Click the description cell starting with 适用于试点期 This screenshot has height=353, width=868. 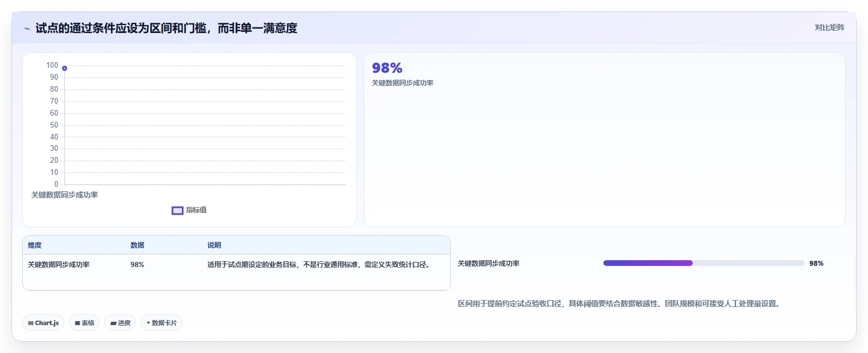(319, 265)
